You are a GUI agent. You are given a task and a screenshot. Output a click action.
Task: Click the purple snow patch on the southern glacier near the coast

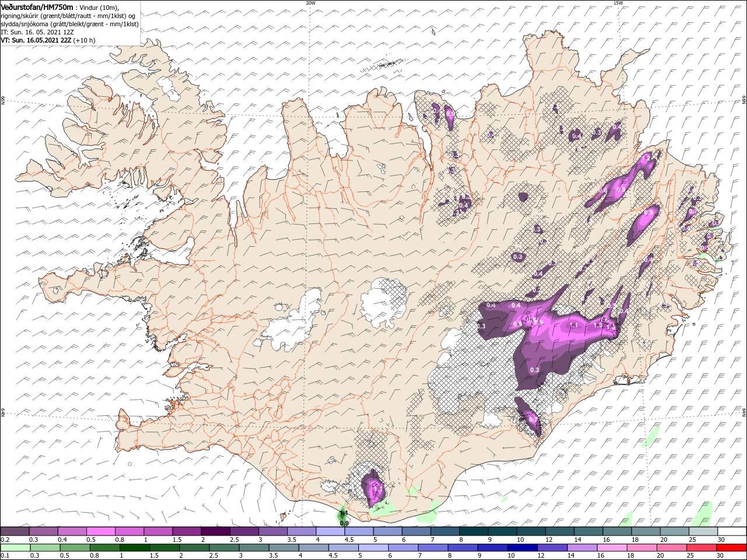(x=373, y=489)
